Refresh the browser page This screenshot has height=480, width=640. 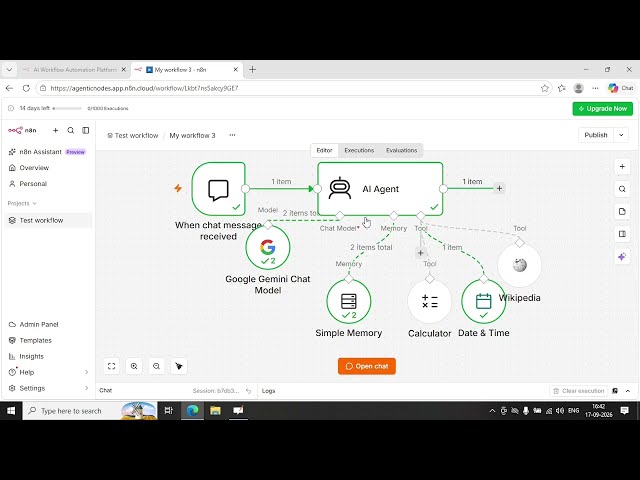point(26,88)
